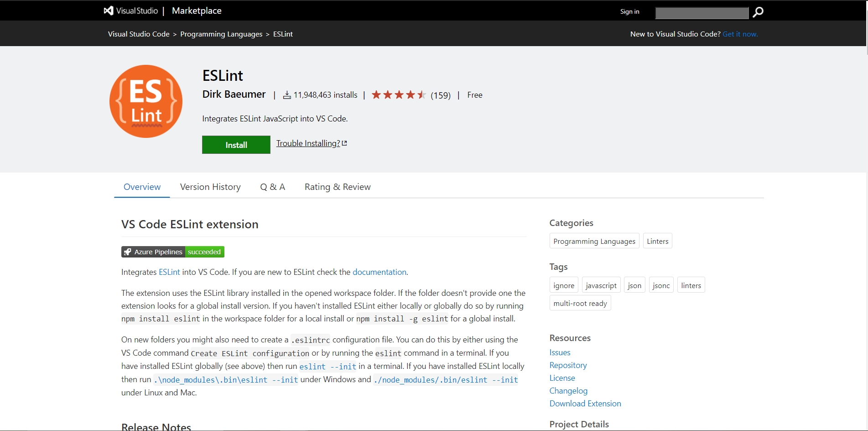The width and height of the screenshot is (868, 431).
Task: Click the .eslintrc code text
Action: click(310, 340)
